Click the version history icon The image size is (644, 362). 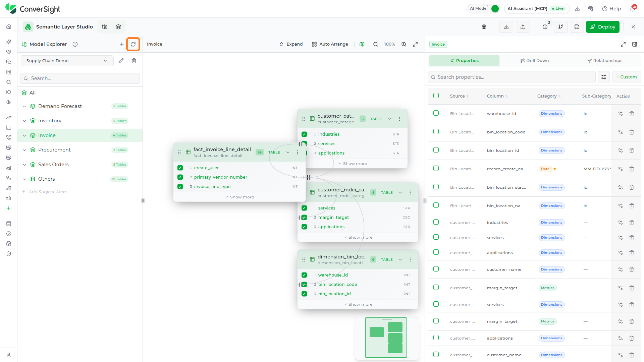click(545, 27)
